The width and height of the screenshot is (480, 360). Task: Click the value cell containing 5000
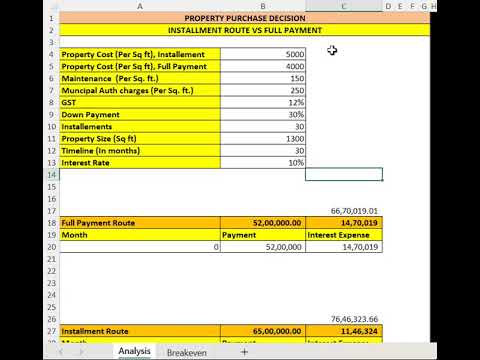coord(263,54)
